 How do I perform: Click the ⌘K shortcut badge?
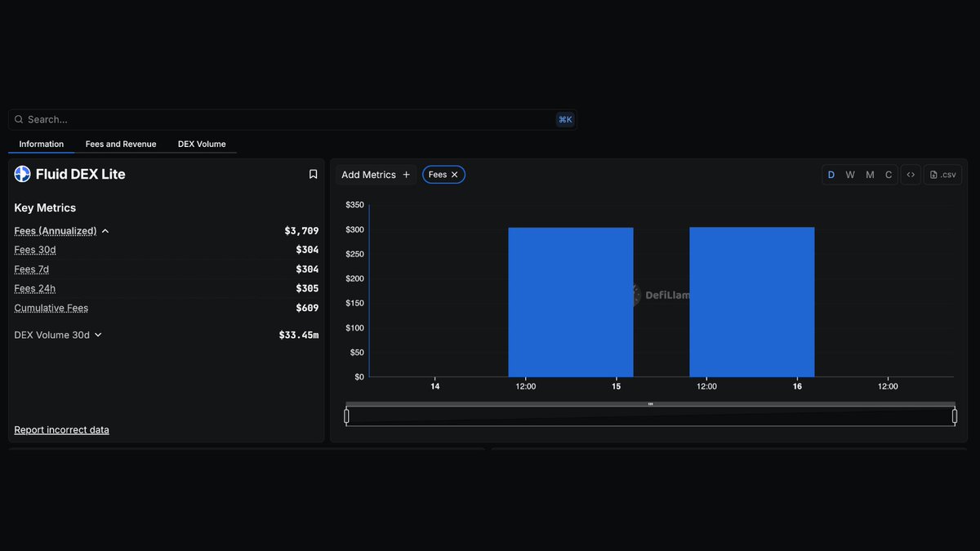tap(565, 119)
